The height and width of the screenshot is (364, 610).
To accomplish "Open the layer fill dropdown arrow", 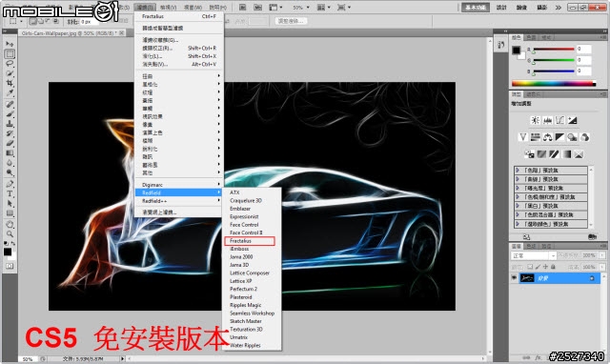I will 601,267.
